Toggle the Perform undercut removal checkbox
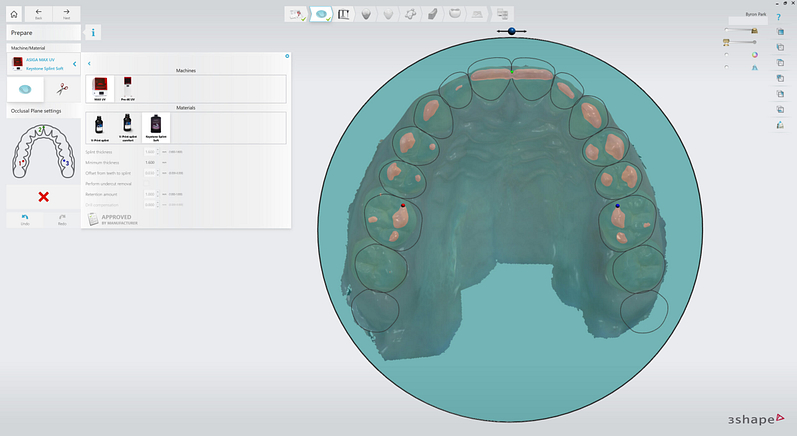 147,184
